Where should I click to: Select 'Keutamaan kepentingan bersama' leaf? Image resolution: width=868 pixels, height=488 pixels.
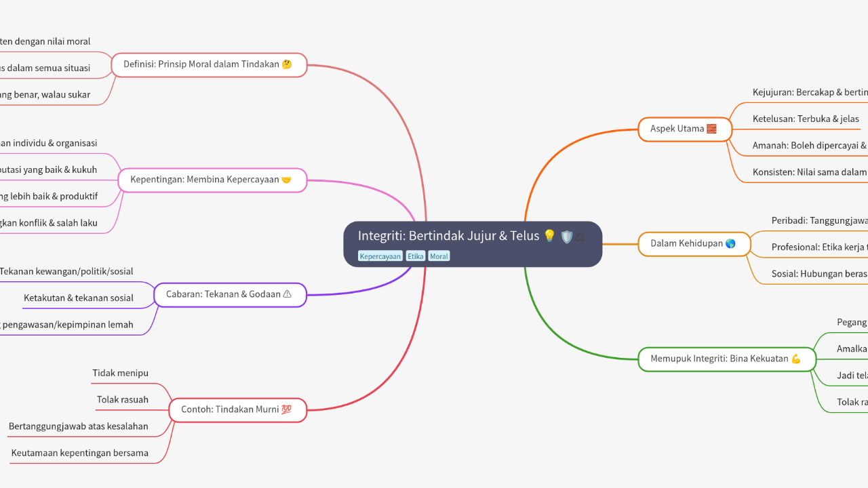point(80,453)
